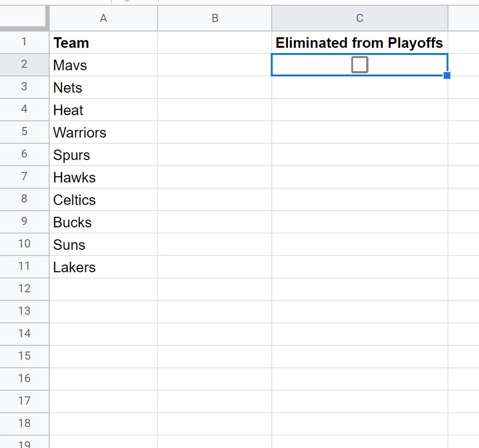Click empty cell B9 beside Bucks
This screenshot has width=479, height=448.
pyautogui.click(x=215, y=222)
